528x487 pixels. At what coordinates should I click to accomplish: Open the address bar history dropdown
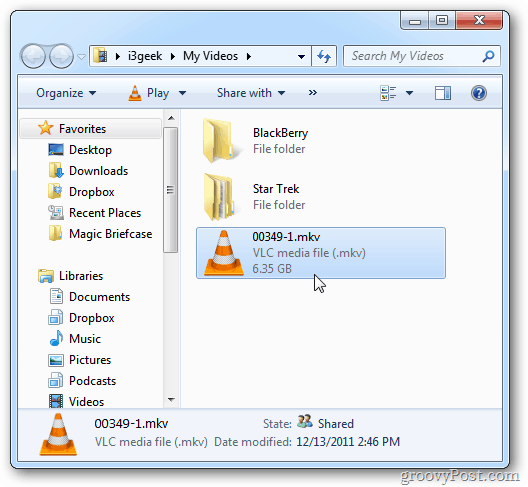301,57
